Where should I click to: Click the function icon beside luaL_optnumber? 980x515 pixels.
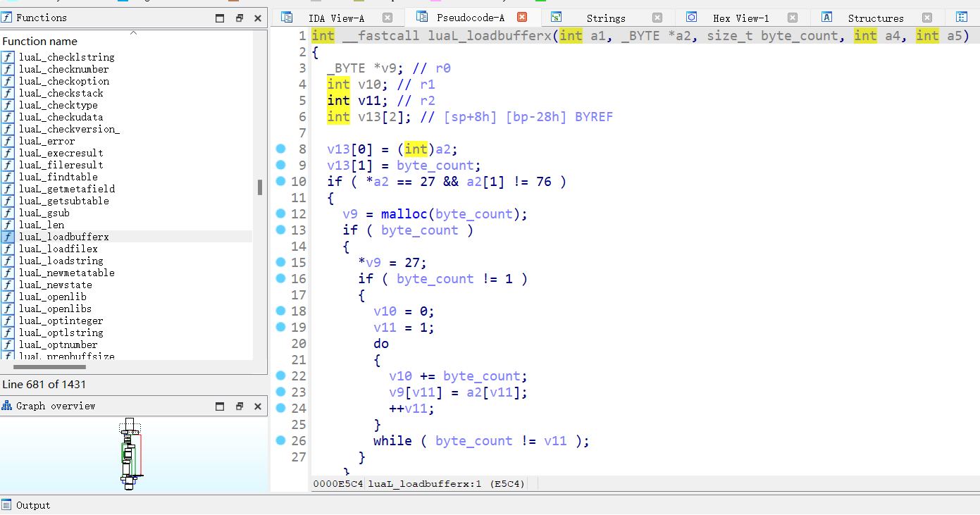pyautogui.click(x=8, y=345)
